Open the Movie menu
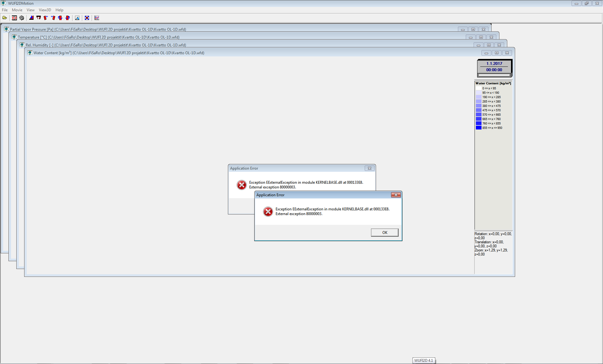 click(x=17, y=10)
